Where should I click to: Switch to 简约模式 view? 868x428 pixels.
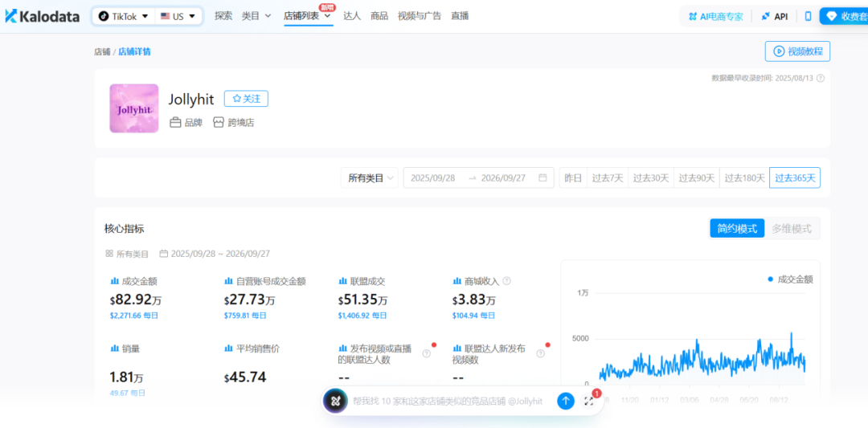click(x=737, y=228)
